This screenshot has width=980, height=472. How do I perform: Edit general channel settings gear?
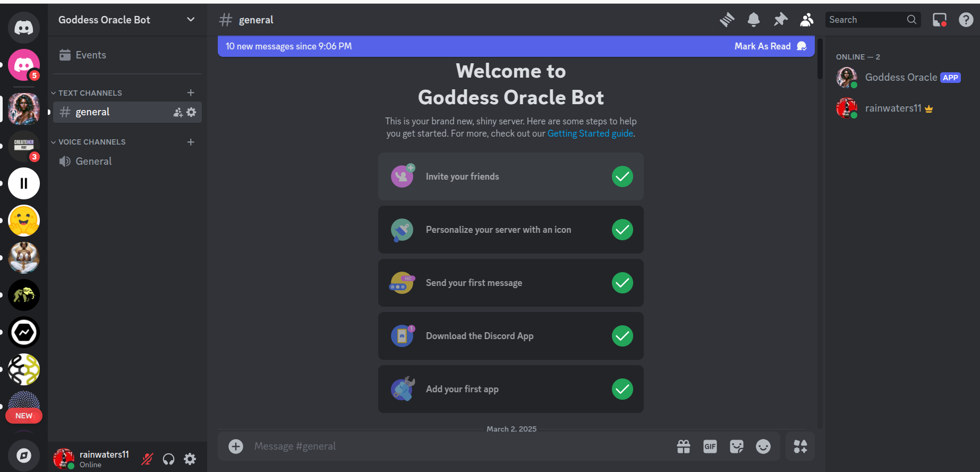coord(191,112)
